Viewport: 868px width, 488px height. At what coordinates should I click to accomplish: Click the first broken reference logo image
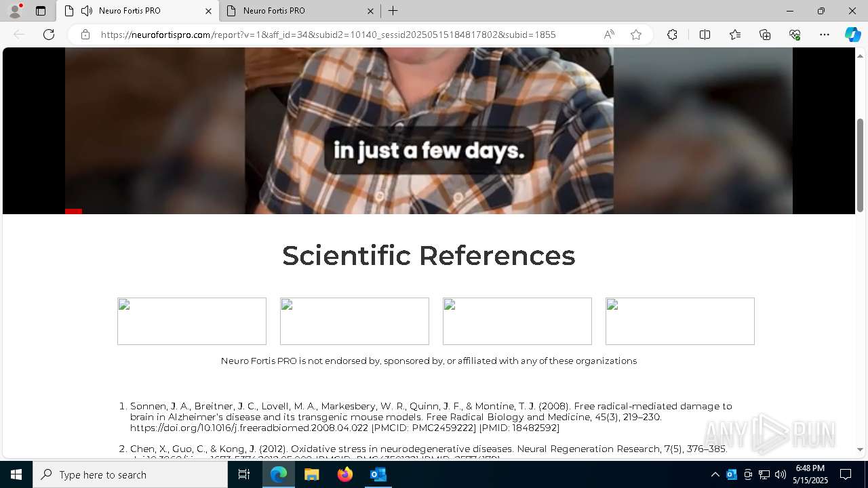pyautogui.click(x=192, y=321)
